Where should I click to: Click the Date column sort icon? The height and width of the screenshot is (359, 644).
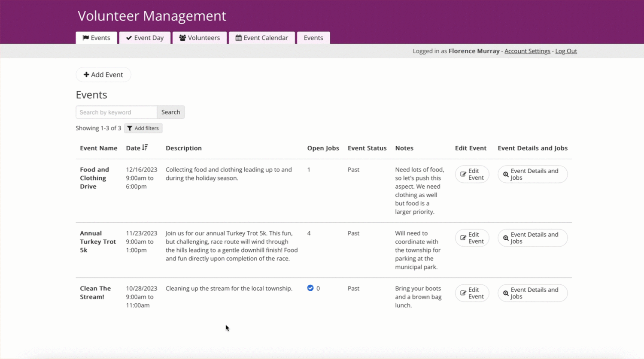tap(145, 148)
